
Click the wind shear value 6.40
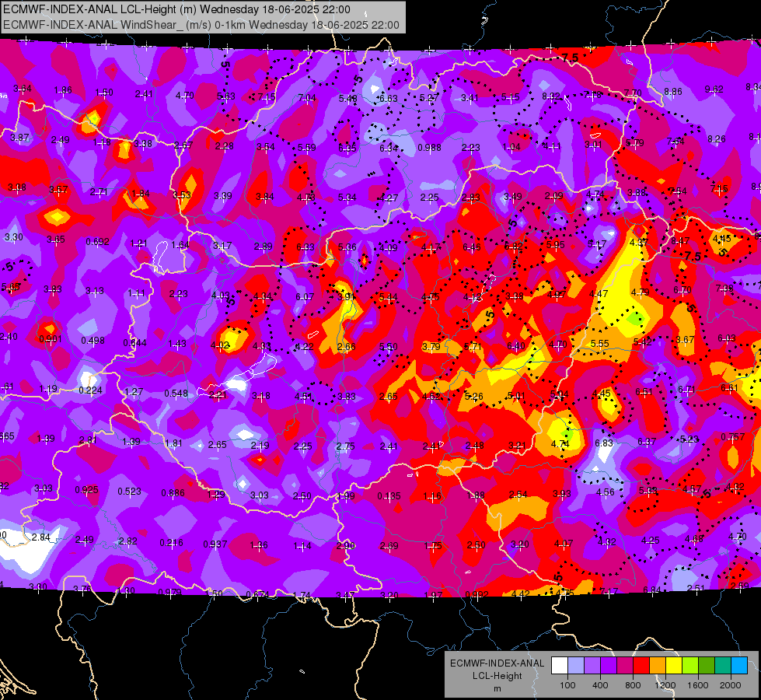point(516,346)
